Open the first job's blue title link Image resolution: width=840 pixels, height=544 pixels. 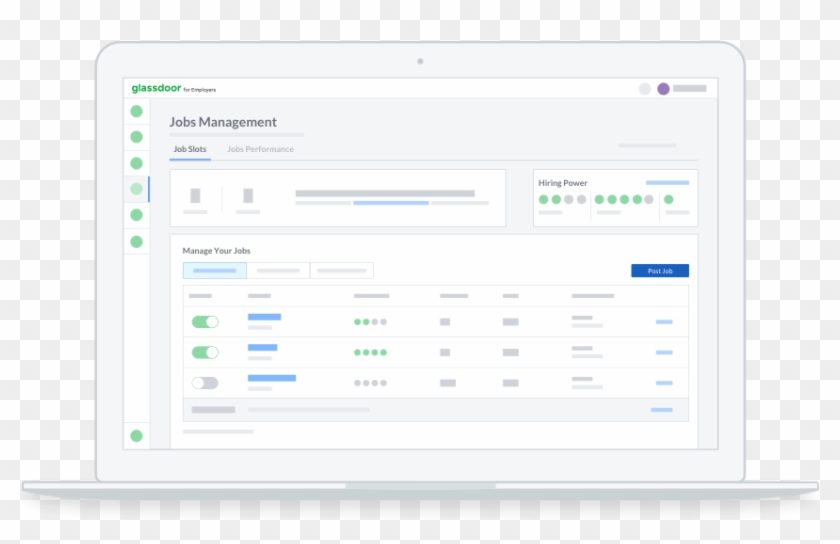pyautogui.click(x=264, y=317)
